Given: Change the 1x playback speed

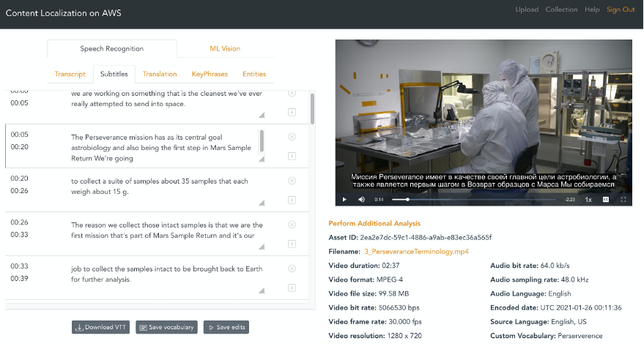Looking at the screenshot, I should 588,199.
